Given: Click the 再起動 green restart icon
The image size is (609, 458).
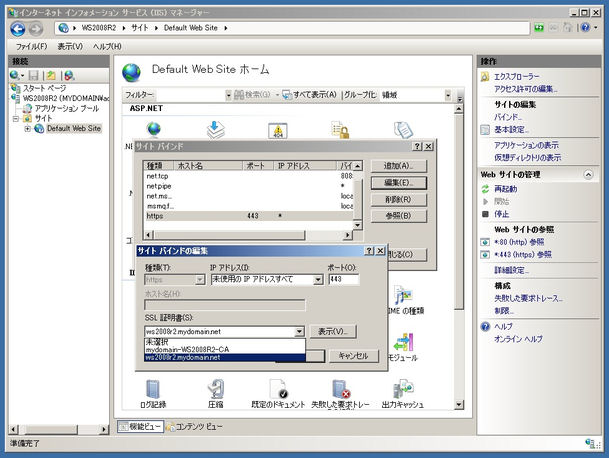Looking at the screenshot, I should (x=485, y=189).
